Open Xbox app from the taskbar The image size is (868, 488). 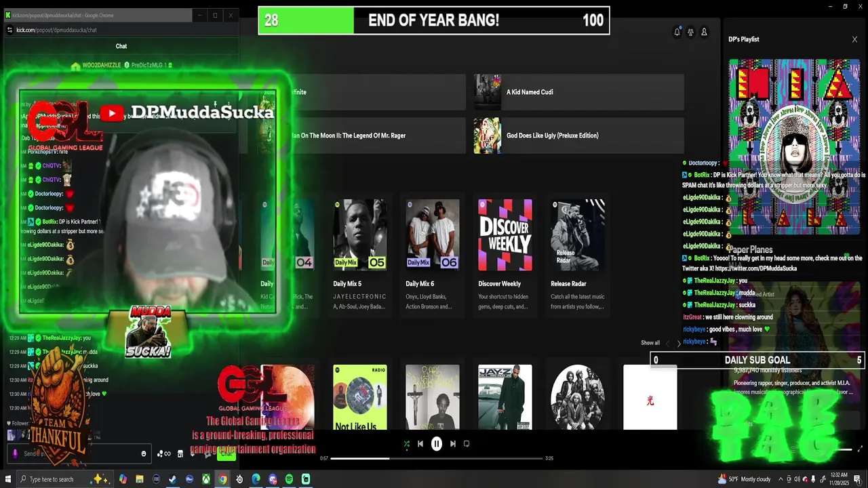tap(205, 479)
